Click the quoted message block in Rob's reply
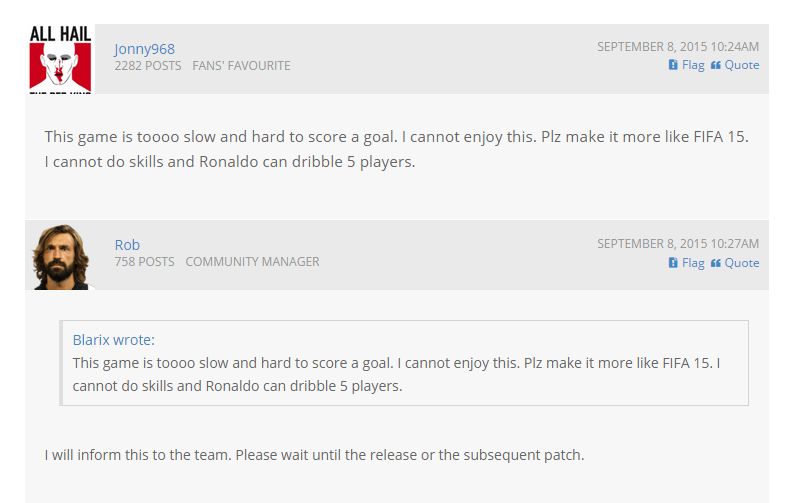The height and width of the screenshot is (503, 794). click(x=404, y=374)
